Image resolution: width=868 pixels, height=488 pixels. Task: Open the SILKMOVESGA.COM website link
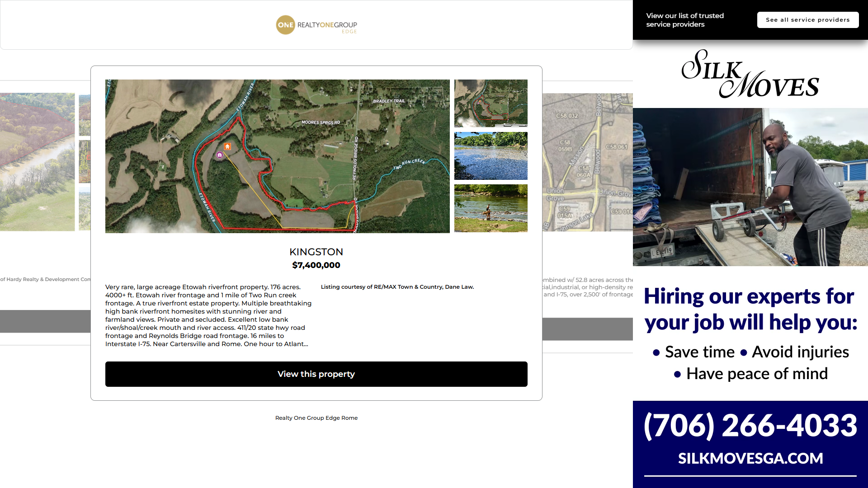pyautogui.click(x=750, y=458)
